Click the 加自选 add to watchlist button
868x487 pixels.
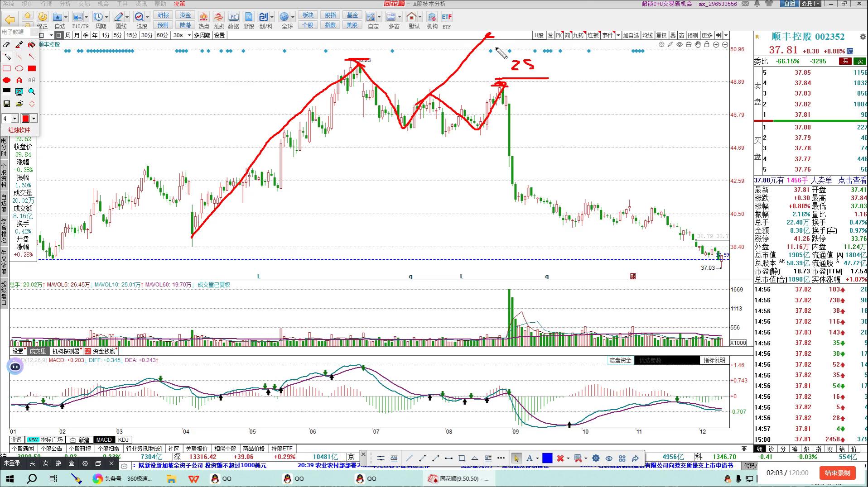coord(630,35)
